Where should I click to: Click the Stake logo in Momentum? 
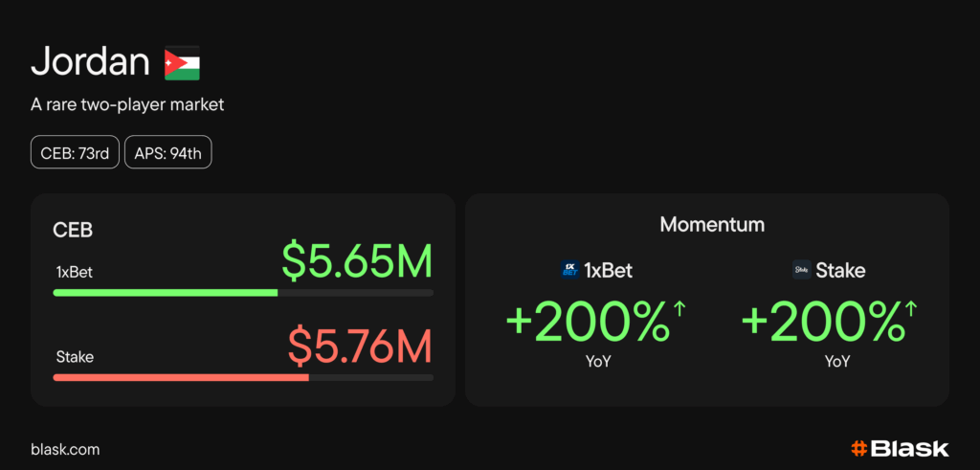click(x=802, y=270)
